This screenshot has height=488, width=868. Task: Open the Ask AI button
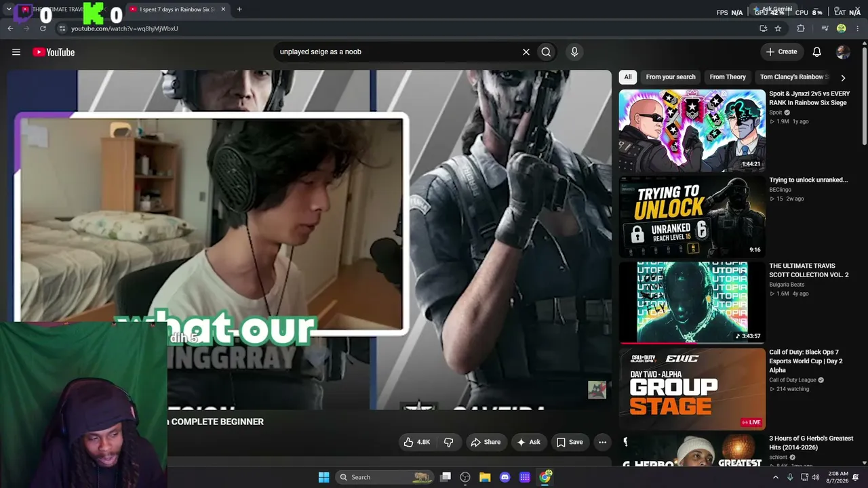point(529,442)
